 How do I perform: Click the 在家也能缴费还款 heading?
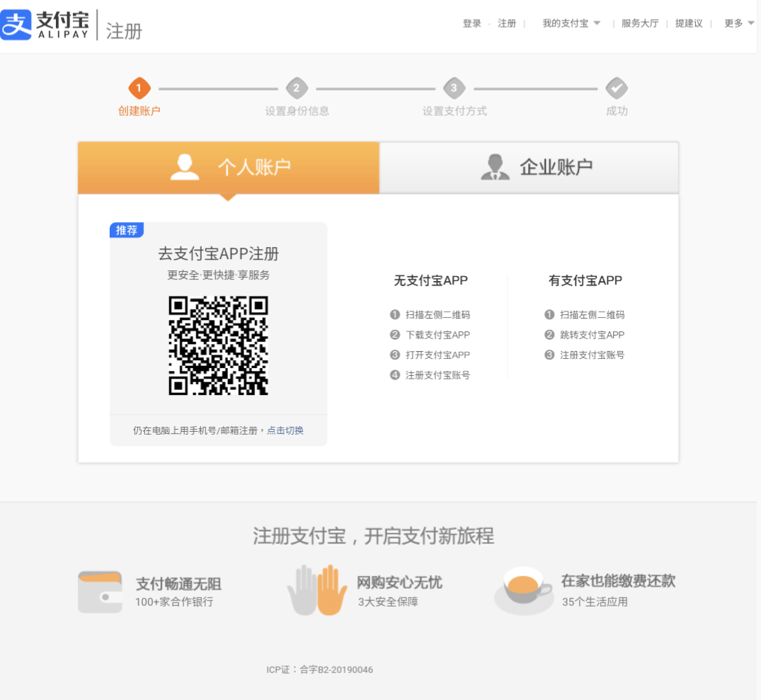click(618, 580)
